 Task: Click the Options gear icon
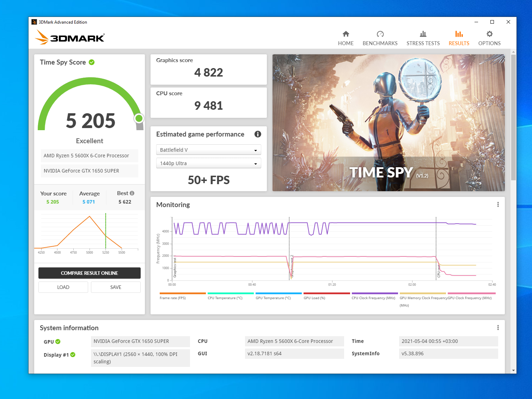pyautogui.click(x=489, y=34)
